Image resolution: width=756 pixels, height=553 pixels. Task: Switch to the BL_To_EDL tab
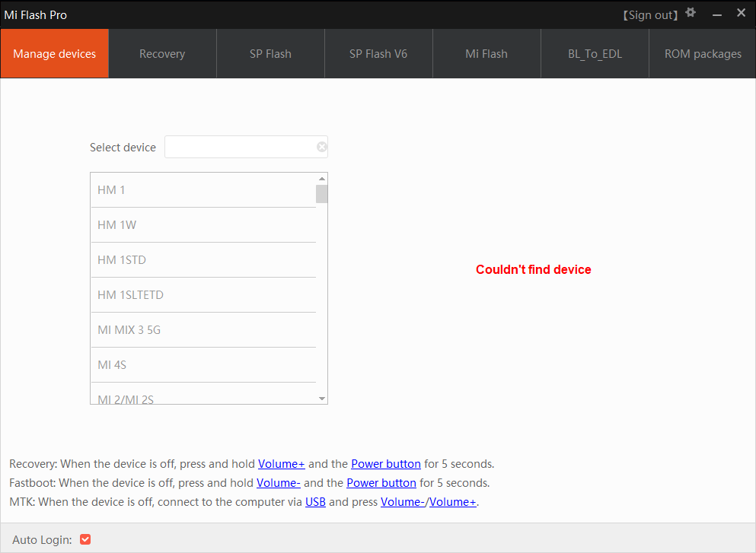click(595, 53)
